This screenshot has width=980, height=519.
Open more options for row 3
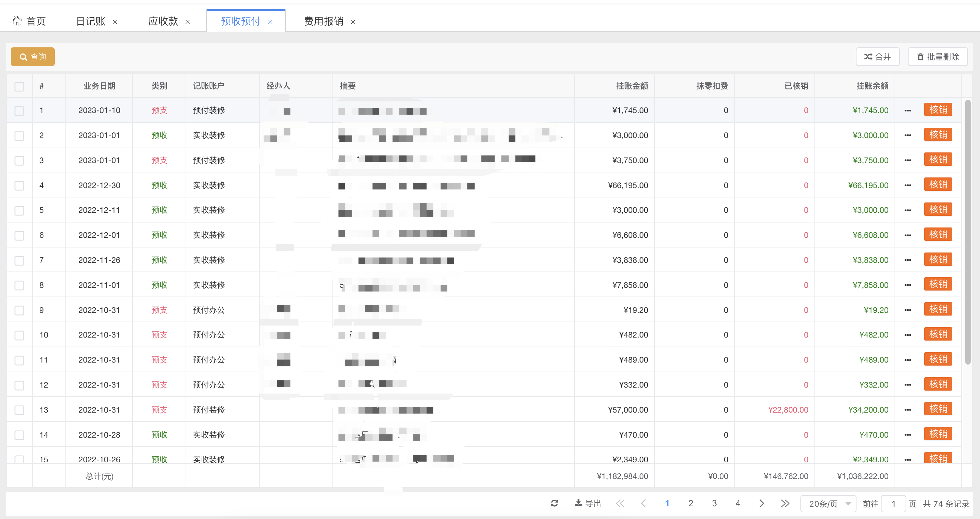(x=908, y=160)
